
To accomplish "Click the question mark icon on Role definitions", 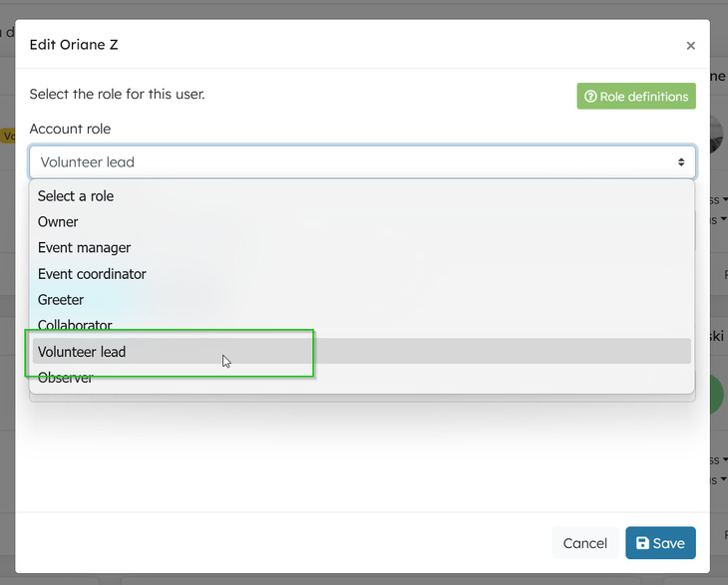I will (590, 97).
